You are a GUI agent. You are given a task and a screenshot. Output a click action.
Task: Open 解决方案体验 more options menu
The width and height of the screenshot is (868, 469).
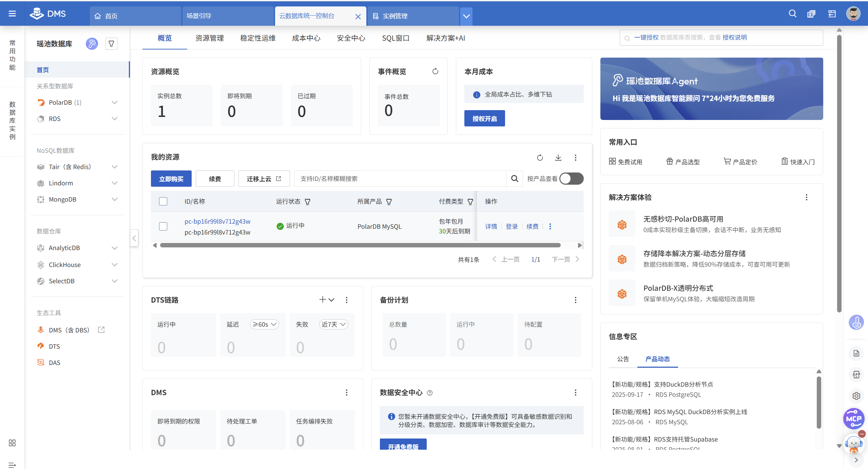click(x=807, y=197)
